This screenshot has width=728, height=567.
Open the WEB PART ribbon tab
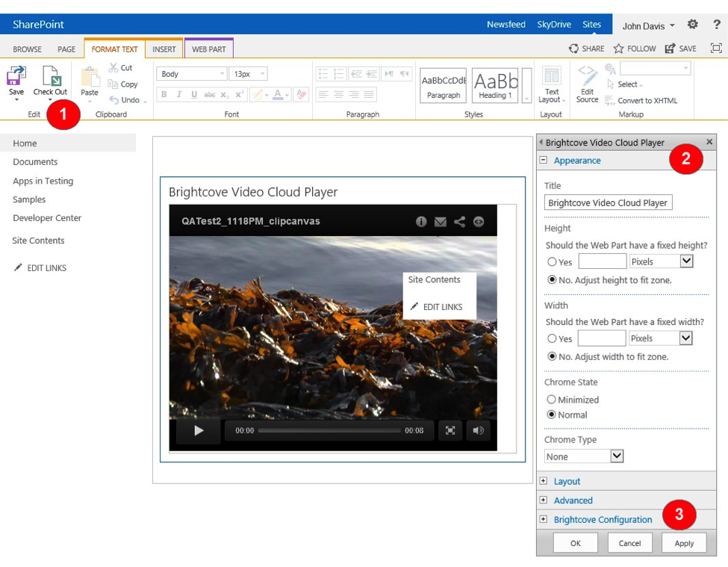[209, 49]
